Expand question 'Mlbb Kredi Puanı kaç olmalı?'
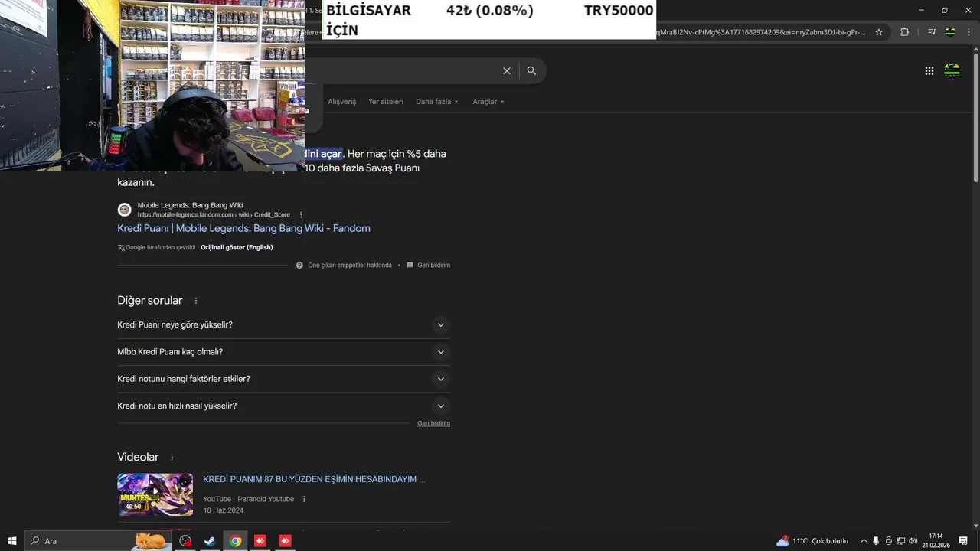Viewport: 980px width, 551px height. click(x=283, y=352)
